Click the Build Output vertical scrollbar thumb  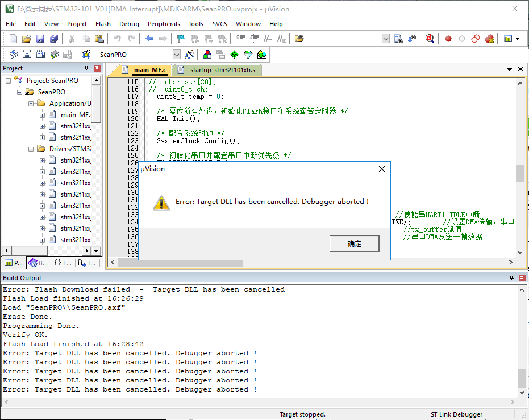(x=522, y=378)
